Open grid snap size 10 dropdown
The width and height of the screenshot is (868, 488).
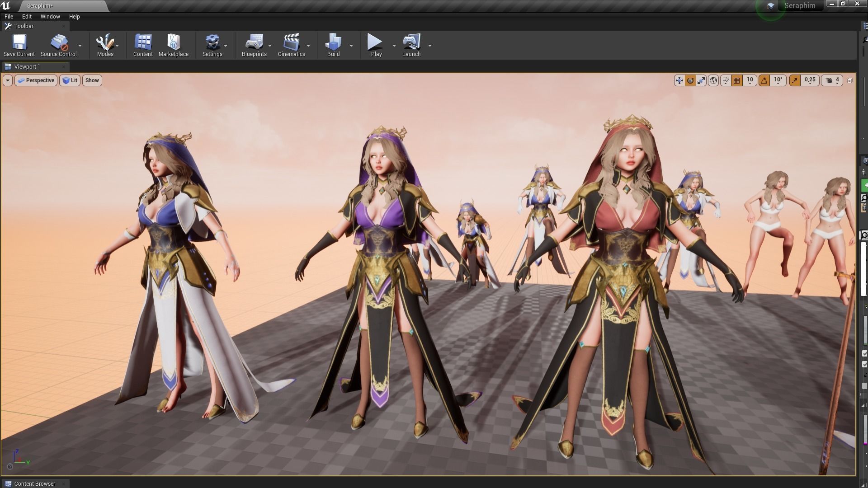point(750,80)
